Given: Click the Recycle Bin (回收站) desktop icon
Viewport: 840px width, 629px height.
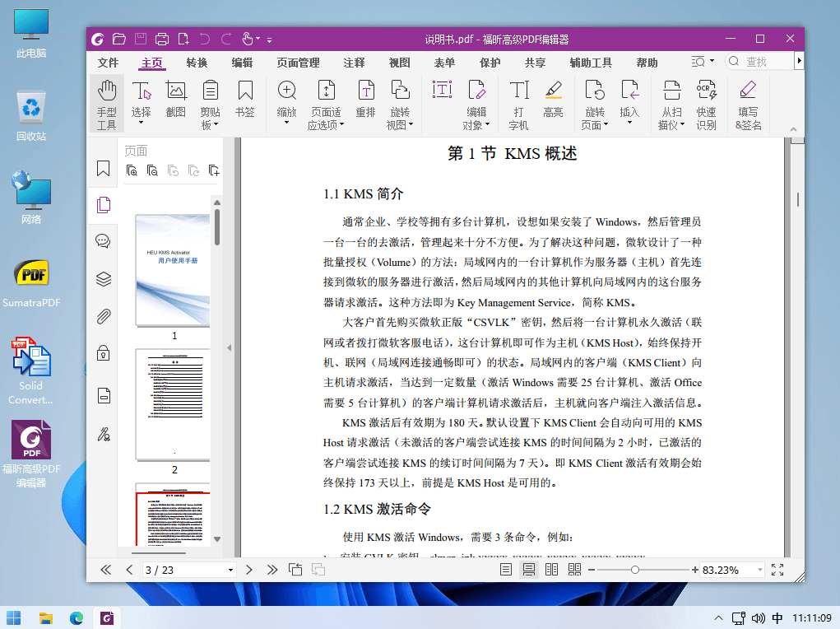Looking at the screenshot, I should (x=31, y=116).
